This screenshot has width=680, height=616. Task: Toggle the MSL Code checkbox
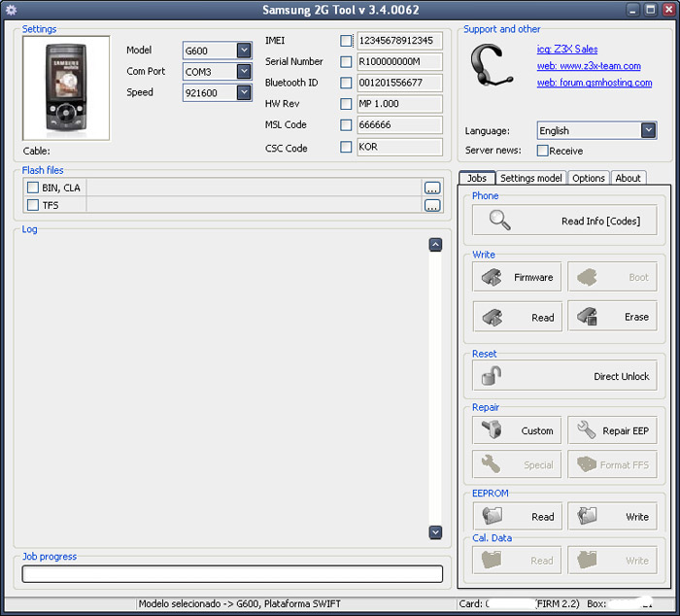click(346, 125)
